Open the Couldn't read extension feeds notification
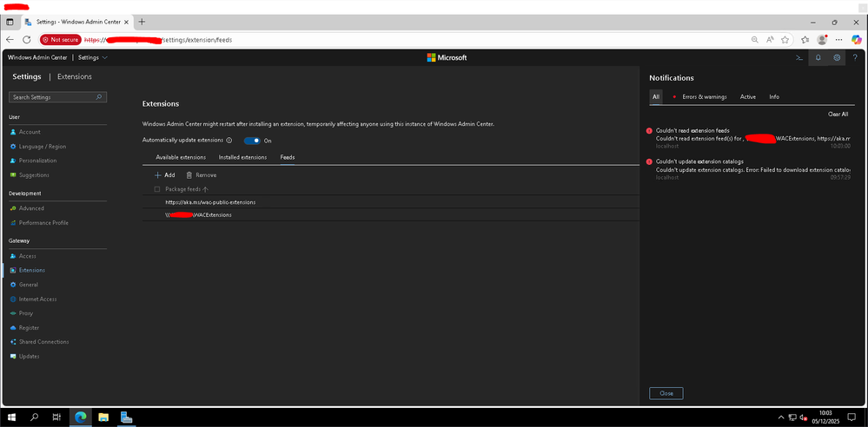This screenshot has height=427, width=868. pos(750,138)
